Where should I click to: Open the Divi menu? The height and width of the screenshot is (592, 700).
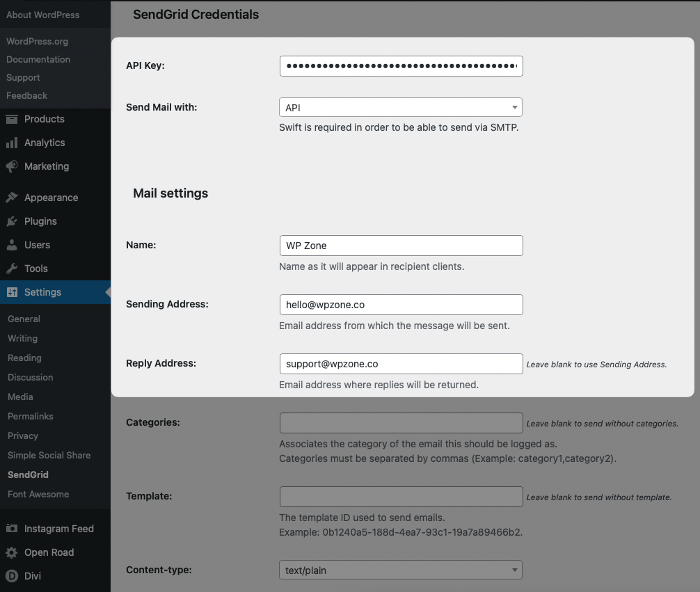coord(56,577)
